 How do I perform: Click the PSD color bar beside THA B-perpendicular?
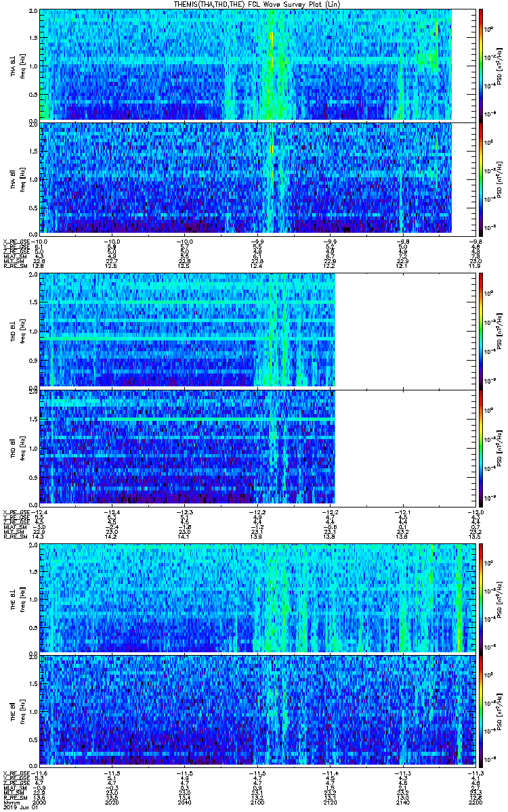tap(482, 65)
